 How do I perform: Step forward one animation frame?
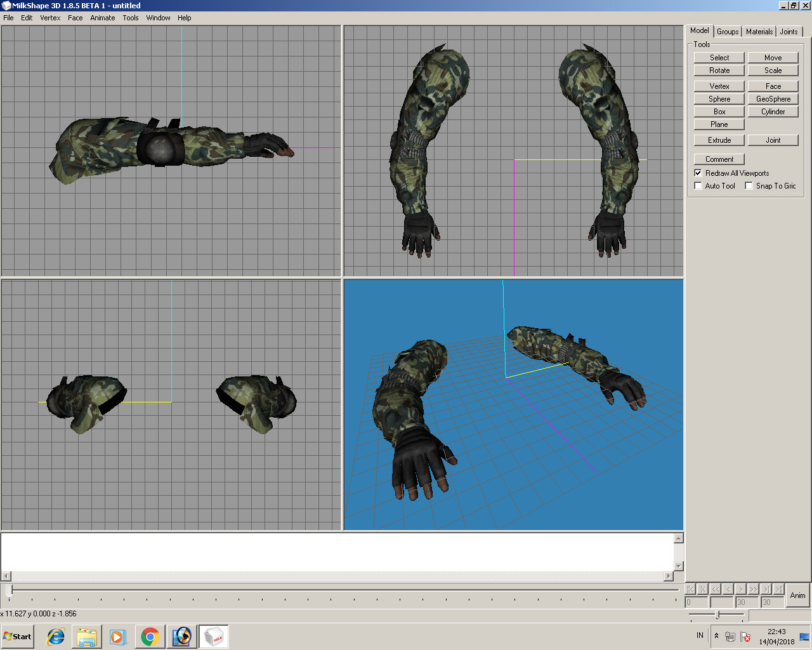tap(741, 589)
